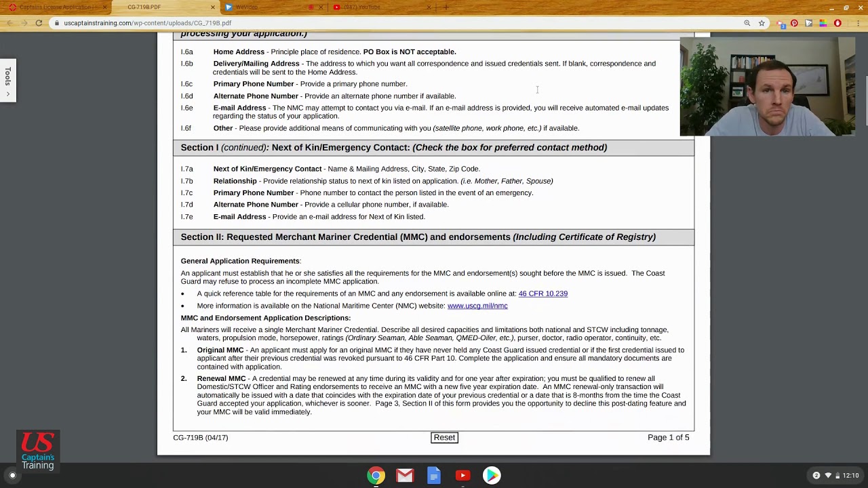Screen dimensions: 868x488
Task: Click 'Next of Kin/Emergency Contact' item I.7a
Action: [267, 169]
